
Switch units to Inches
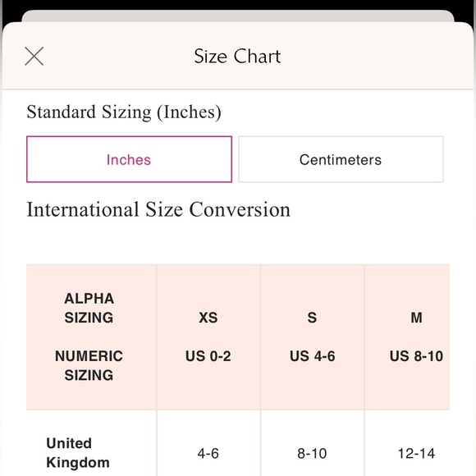coord(130,159)
